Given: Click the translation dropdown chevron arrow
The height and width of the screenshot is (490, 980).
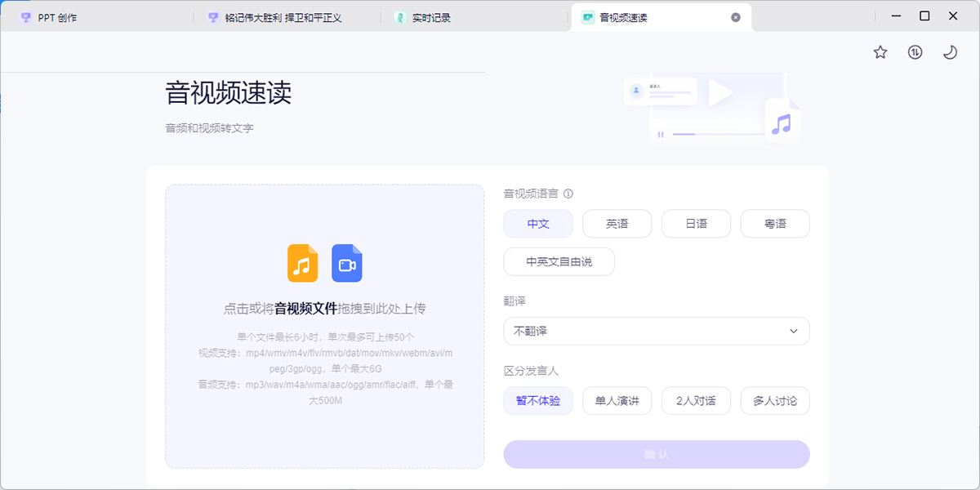Looking at the screenshot, I should pyautogui.click(x=794, y=332).
